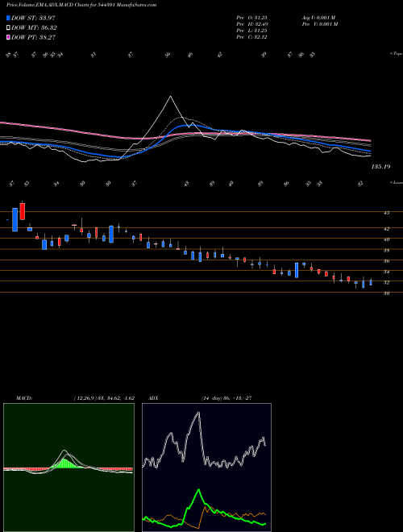
Task: Click the tall red candlestick near 45
Action: (x=23, y=210)
